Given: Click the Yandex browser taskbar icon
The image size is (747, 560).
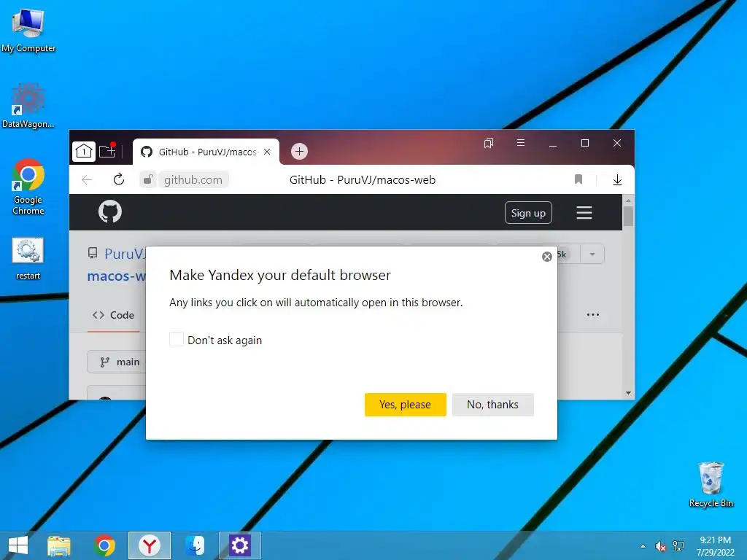Looking at the screenshot, I should click(x=150, y=545).
